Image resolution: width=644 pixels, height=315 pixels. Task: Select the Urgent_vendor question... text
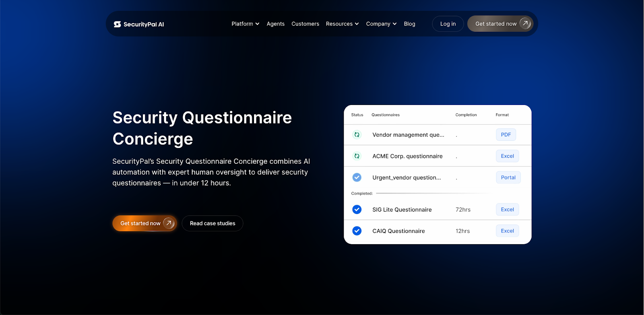[407, 177]
